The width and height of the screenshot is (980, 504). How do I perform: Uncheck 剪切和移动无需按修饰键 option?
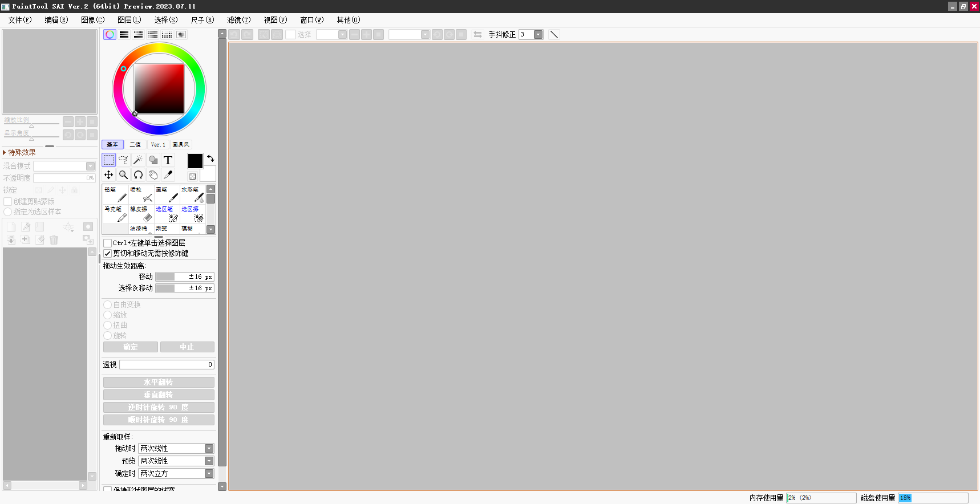tap(108, 253)
